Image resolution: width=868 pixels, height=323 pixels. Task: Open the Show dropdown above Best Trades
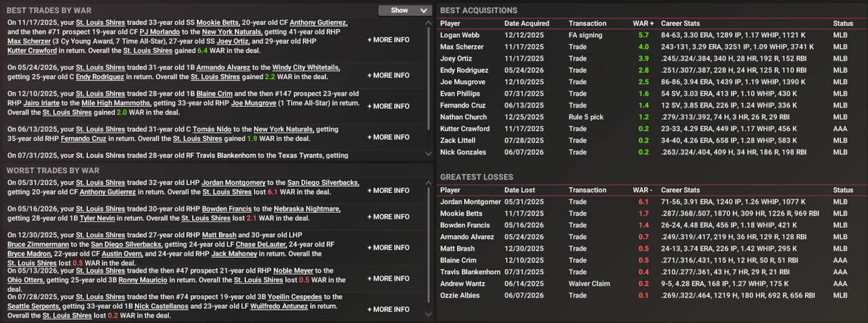[405, 10]
